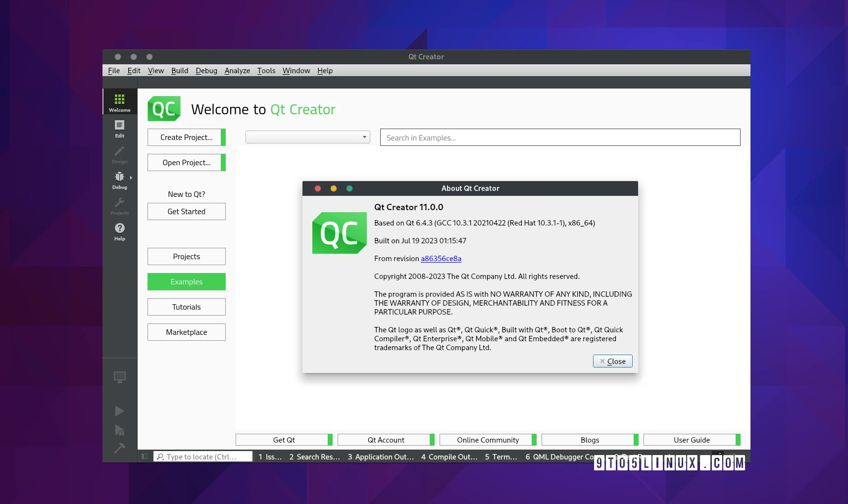Open the Tools menu
Screen dimensions: 848x504
click(266, 70)
